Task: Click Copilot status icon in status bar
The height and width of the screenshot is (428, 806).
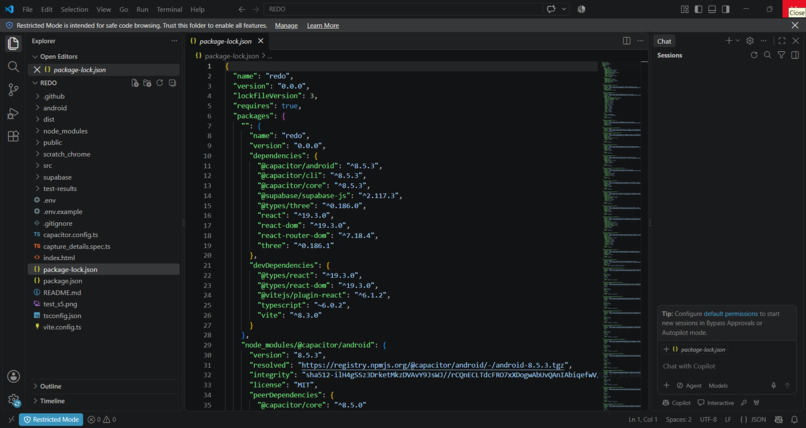Action: tap(778, 419)
